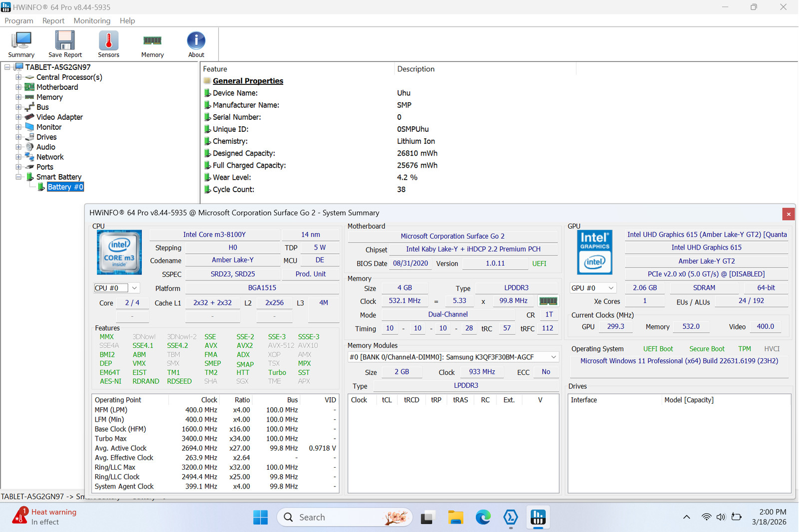Click the Turbo Max operating point row

tap(215, 439)
